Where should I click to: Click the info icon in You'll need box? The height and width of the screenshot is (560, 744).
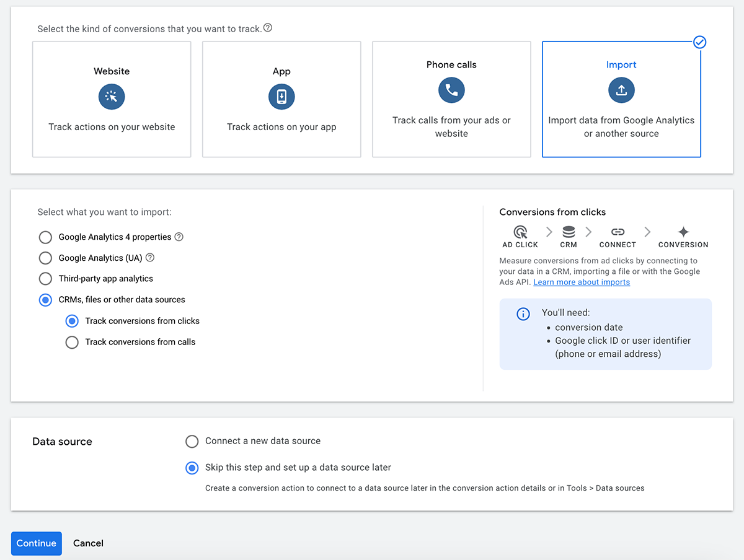pos(523,314)
